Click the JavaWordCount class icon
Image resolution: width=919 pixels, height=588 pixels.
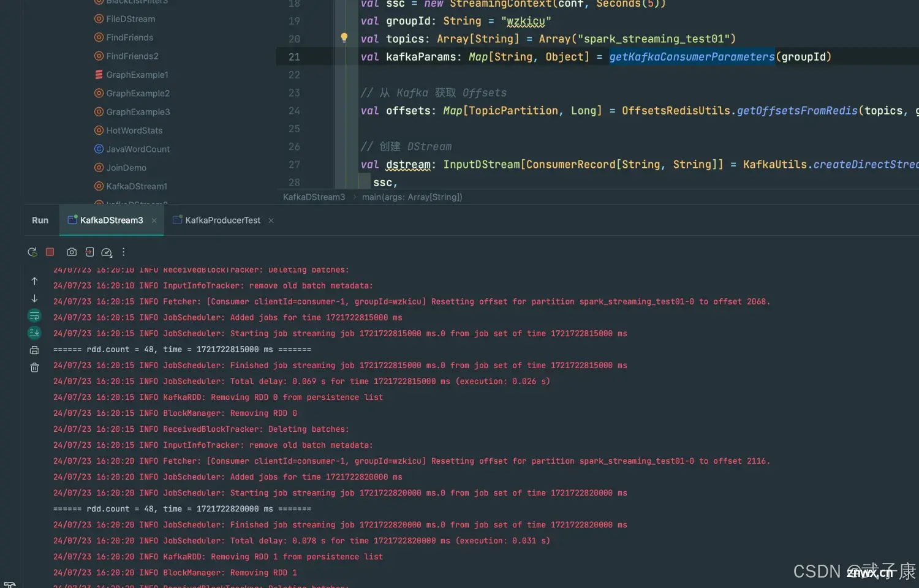point(99,149)
